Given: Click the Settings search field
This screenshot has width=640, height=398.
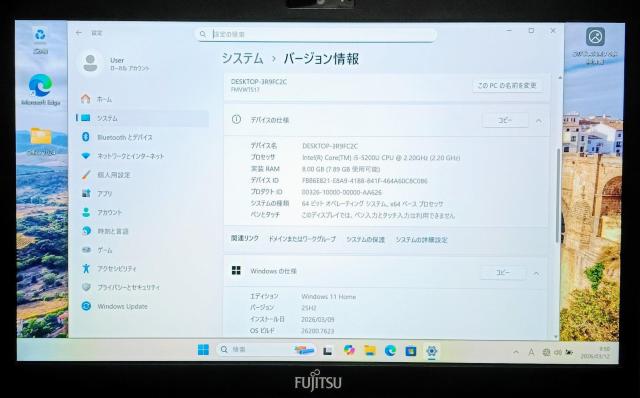Looking at the screenshot, I should 316,34.
